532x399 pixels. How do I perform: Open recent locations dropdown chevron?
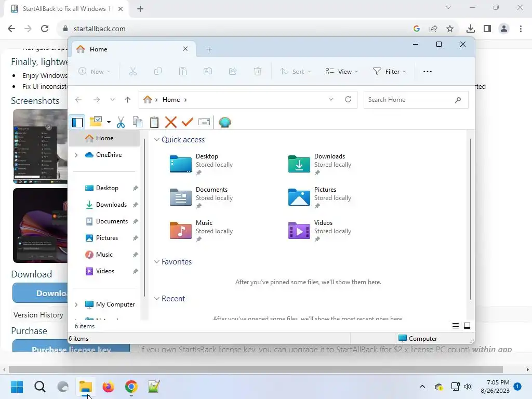pyautogui.click(x=112, y=100)
